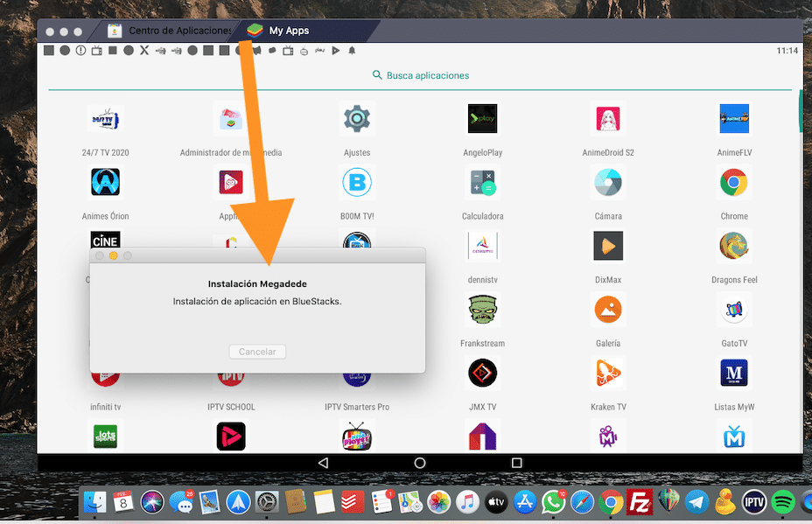Open the AngeloPlay app
Screen dimensions: 812x524
click(x=482, y=119)
